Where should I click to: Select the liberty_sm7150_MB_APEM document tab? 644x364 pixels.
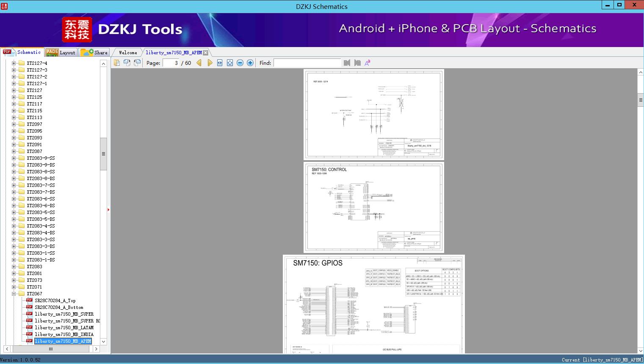[x=174, y=53]
